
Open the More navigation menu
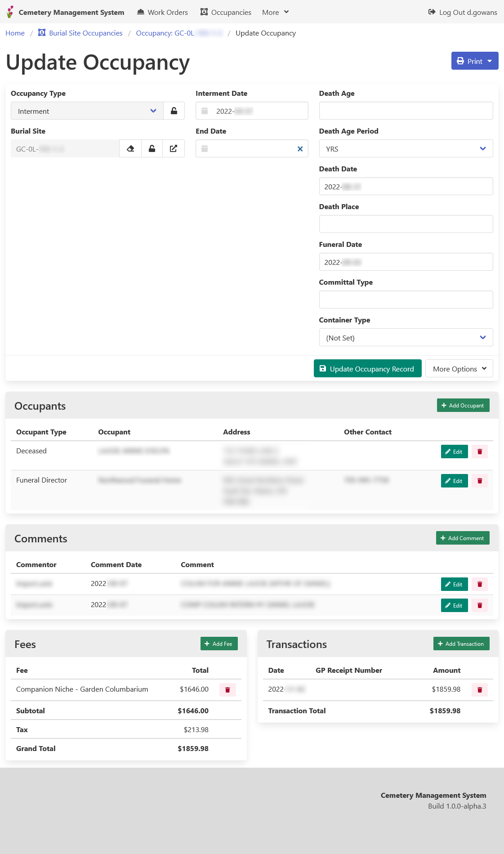point(275,12)
